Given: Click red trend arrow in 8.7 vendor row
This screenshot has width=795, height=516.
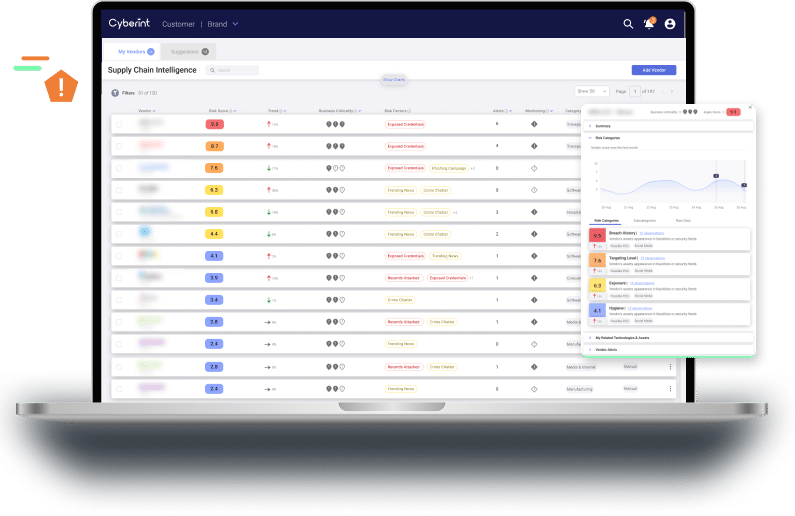Looking at the screenshot, I should point(269,146).
